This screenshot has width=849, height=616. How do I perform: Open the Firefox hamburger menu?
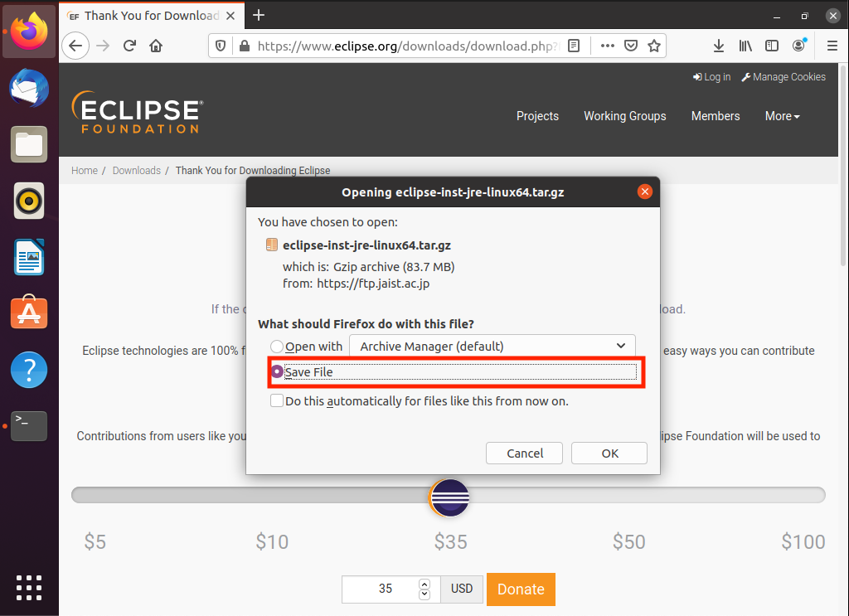832,46
